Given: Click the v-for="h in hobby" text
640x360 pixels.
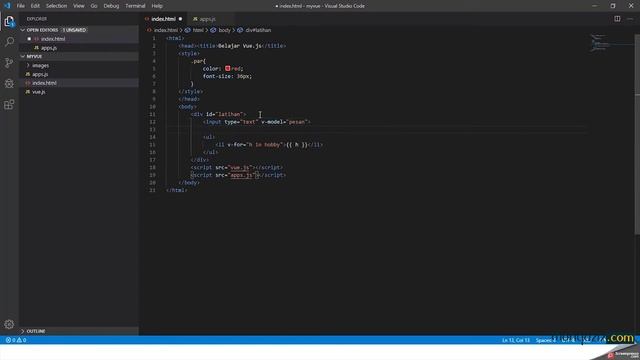Looking at the screenshot, I should (x=255, y=144).
